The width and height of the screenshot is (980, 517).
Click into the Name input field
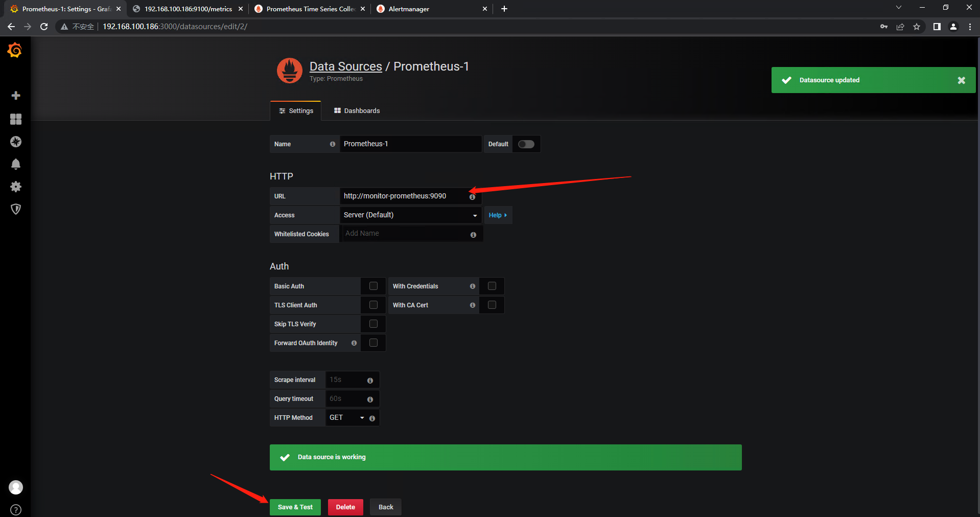[x=411, y=144]
